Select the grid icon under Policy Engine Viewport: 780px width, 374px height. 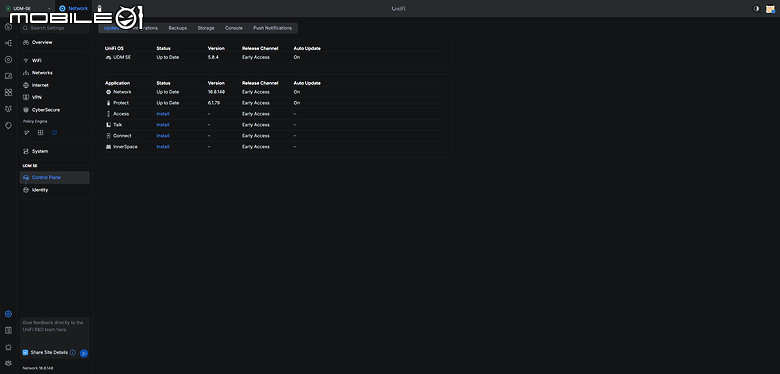41,133
